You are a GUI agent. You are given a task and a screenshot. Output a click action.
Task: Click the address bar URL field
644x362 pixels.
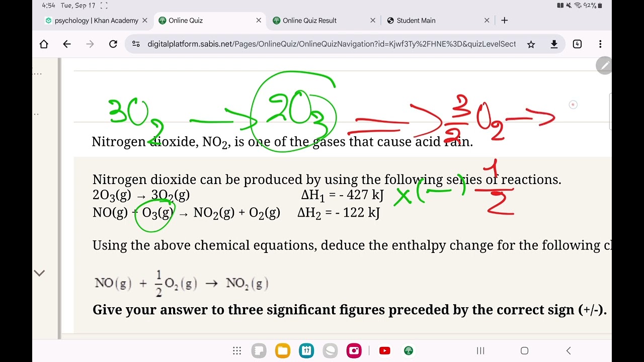coord(332,44)
